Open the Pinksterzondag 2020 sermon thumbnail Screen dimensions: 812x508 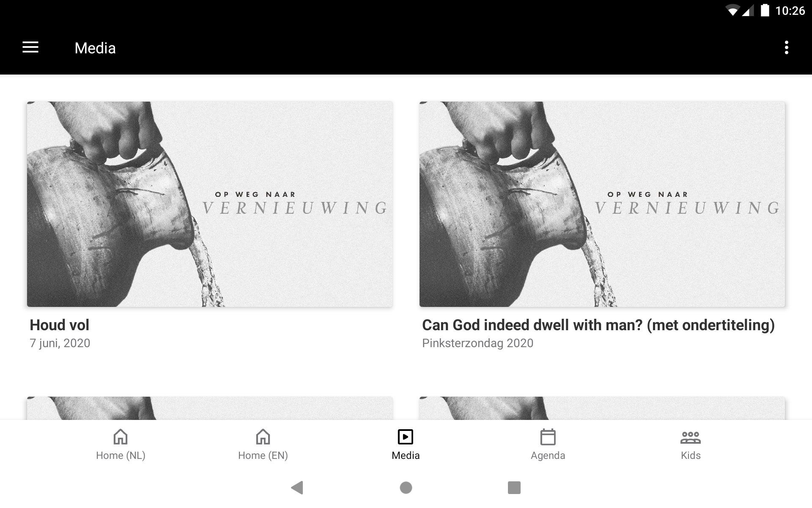point(602,204)
